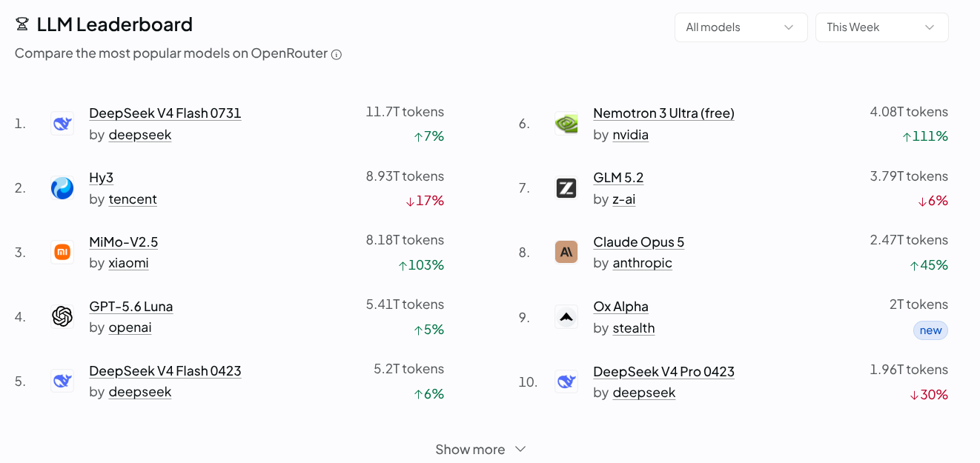The image size is (980, 463).
Task: Click the OpenAI logo icon beside GPT-5.6 Luna
Action: click(x=62, y=316)
